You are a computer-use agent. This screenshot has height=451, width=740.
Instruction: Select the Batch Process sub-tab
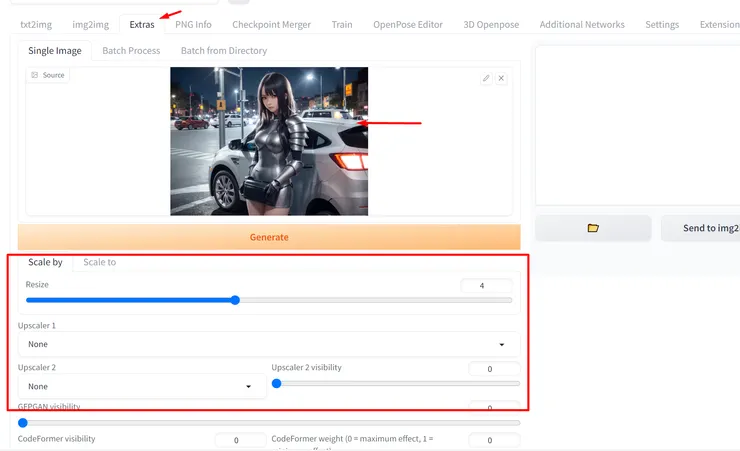(131, 50)
